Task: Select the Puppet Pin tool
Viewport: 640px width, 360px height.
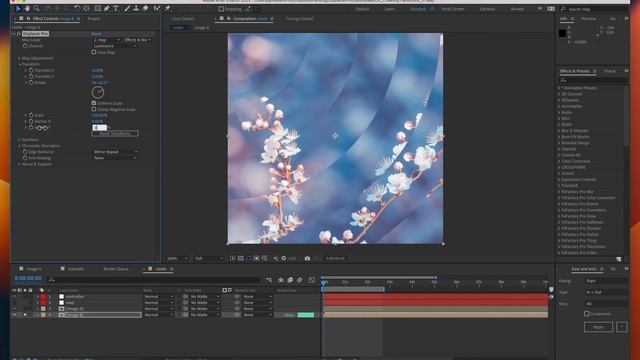Action: click(167, 9)
